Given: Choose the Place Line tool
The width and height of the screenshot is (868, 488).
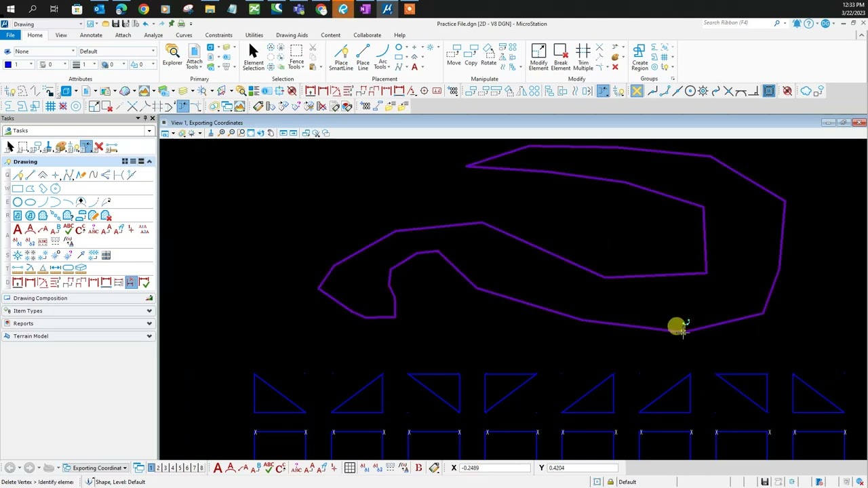Looking at the screenshot, I should pos(363,58).
